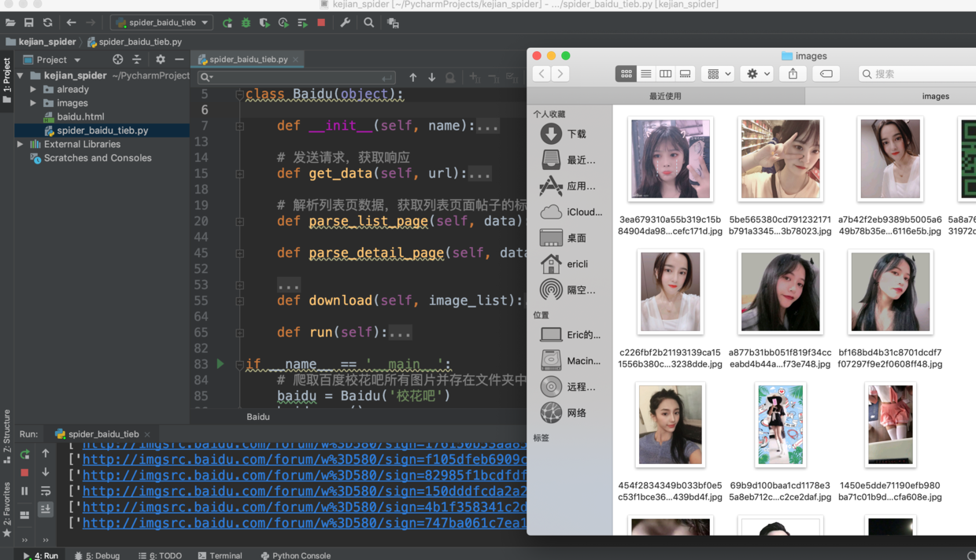
Task: Open the spider_baidu_tieb run configuration dropdown
Action: point(161,23)
